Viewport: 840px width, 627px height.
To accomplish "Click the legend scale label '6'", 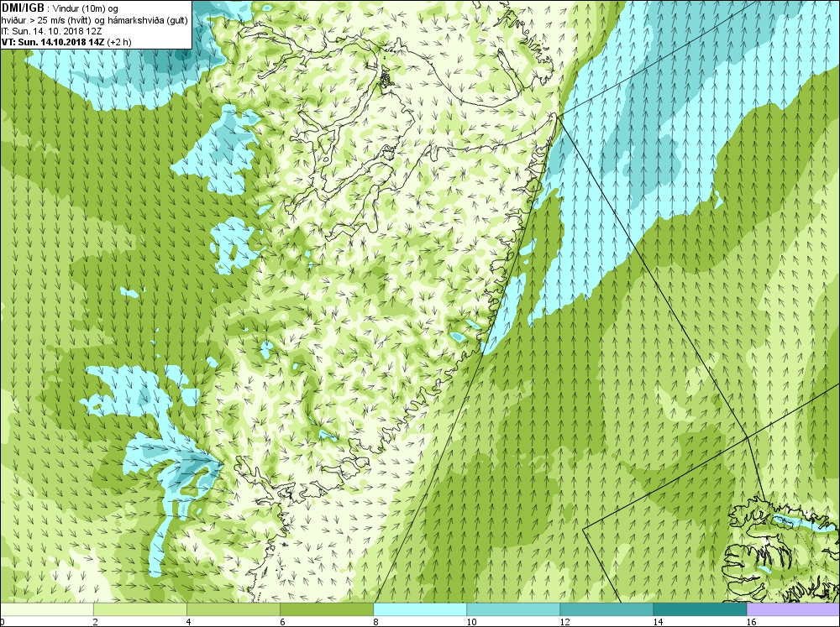I will click(283, 622).
